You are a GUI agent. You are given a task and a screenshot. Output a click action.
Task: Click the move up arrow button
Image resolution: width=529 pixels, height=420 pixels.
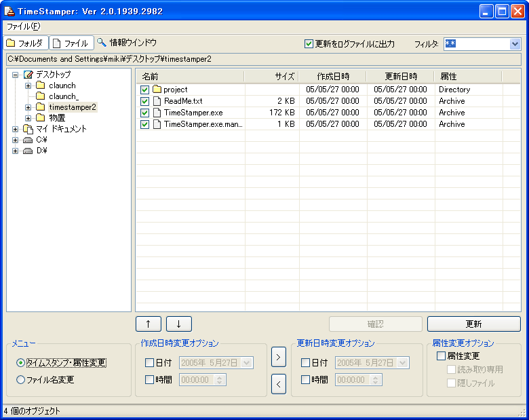click(x=148, y=324)
